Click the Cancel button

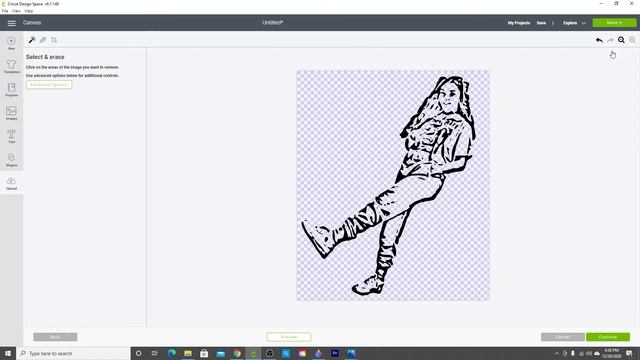(x=562, y=337)
